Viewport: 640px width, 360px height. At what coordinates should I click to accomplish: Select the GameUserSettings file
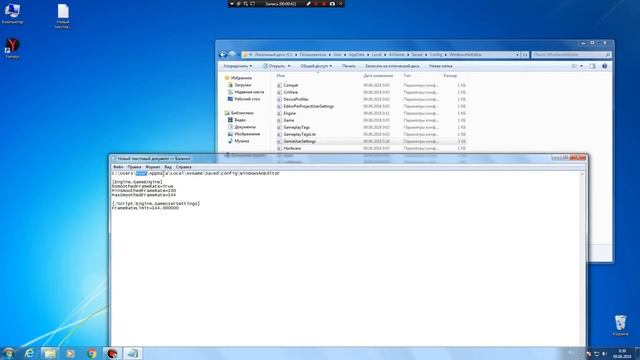point(300,141)
